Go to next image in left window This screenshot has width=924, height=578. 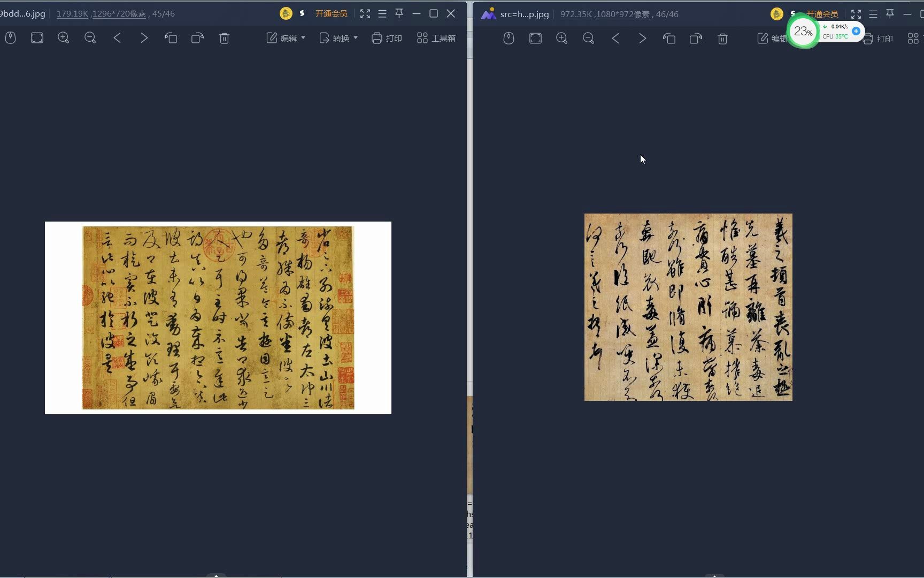pos(144,38)
